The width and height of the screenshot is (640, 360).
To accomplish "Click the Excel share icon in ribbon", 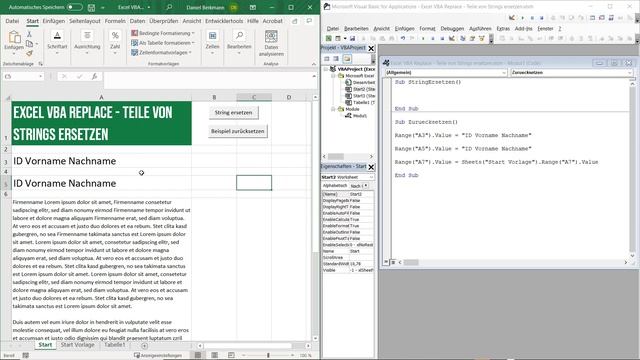I will tap(295, 21).
